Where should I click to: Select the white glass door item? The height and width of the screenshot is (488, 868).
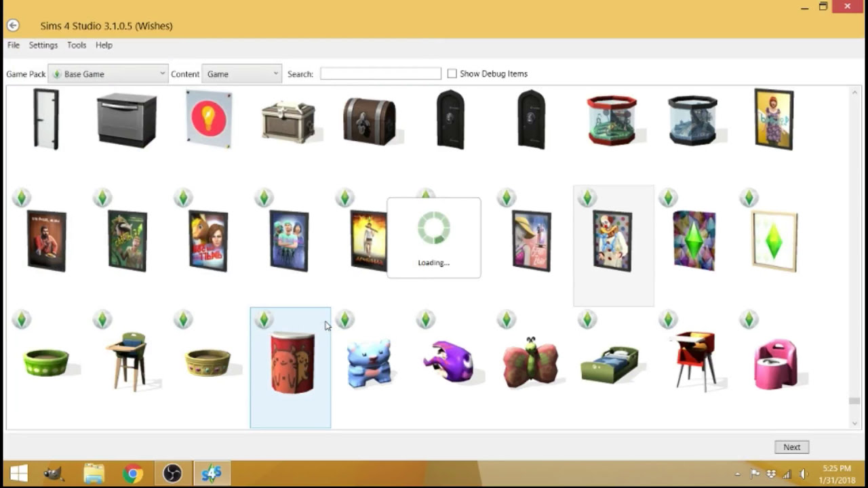coord(46,119)
